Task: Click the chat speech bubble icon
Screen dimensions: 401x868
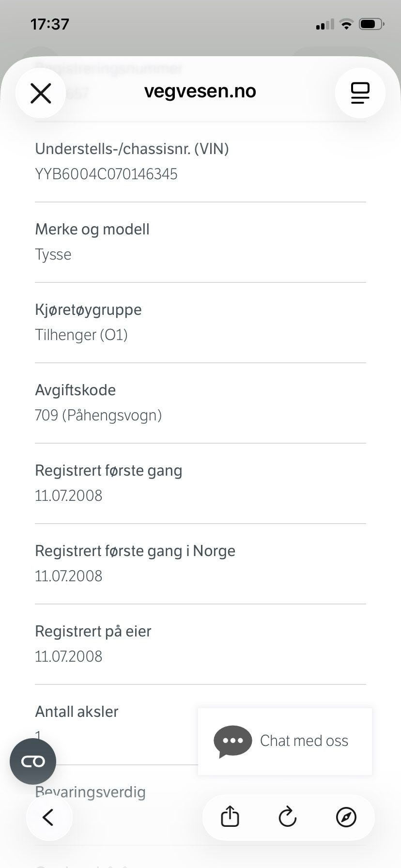Action: tap(233, 742)
